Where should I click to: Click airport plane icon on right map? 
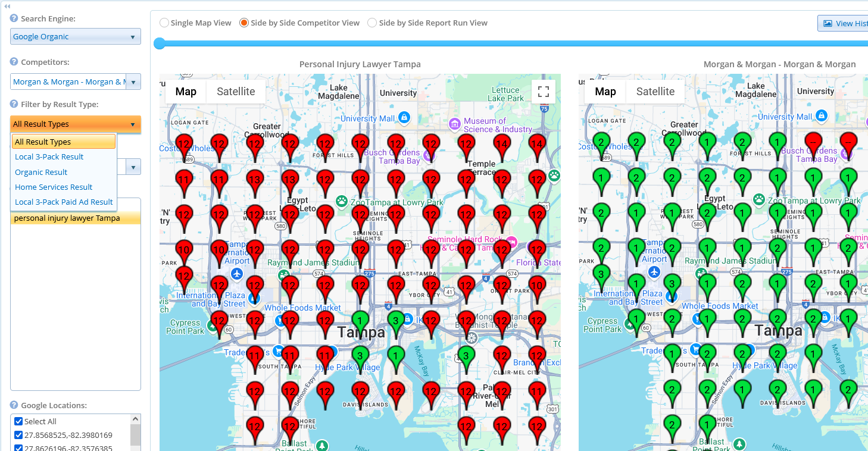pos(655,272)
